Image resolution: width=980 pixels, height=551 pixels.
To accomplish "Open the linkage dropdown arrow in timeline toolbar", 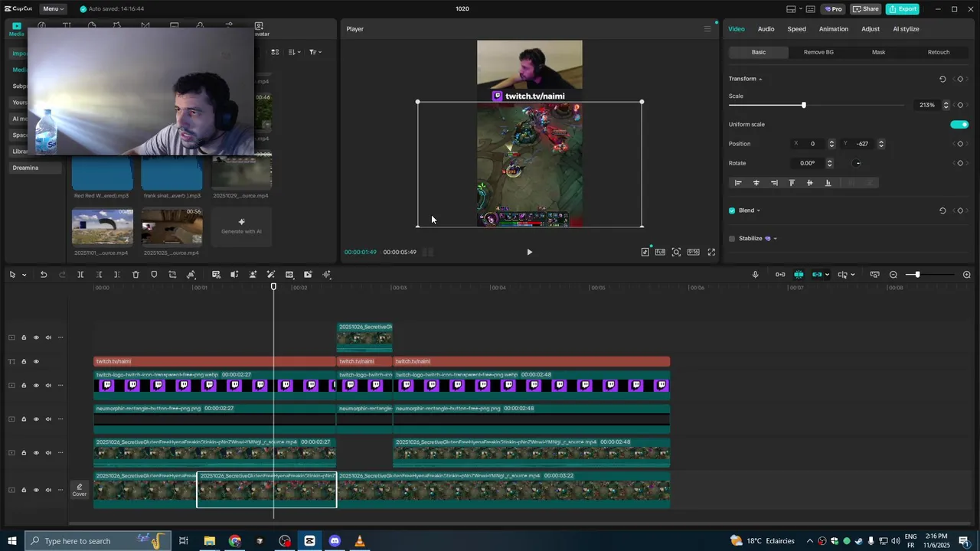I will coord(828,275).
